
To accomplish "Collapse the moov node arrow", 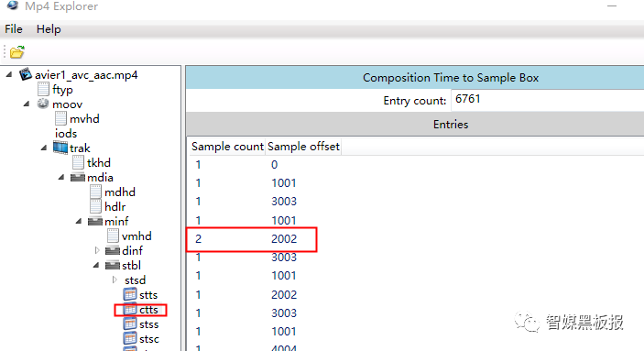I will pyautogui.click(x=27, y=104).
